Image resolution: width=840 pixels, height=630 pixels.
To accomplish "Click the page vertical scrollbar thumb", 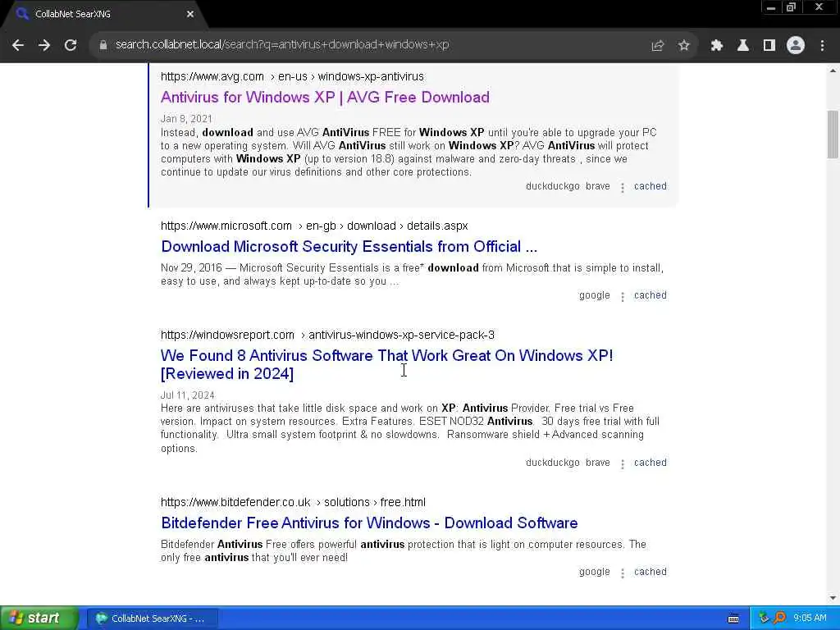I will (833, 134).
